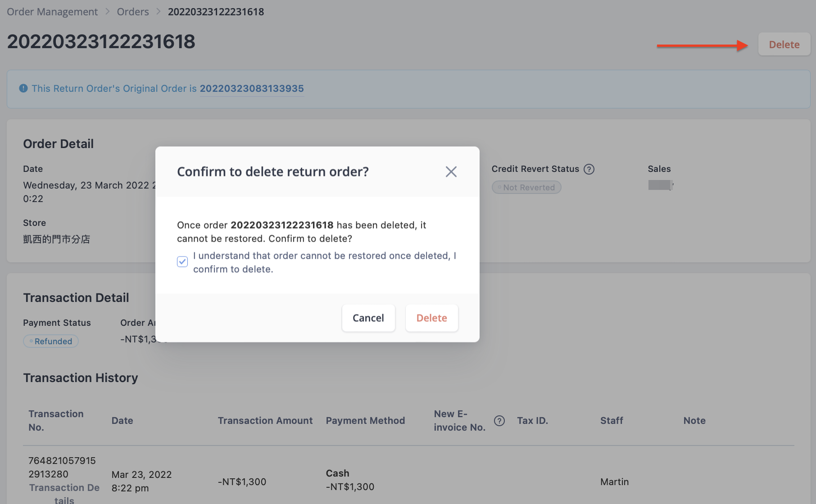This screenshot has height=504, width=816.
Task: Click the top-right Delete button
Action: tap(784, 45)
